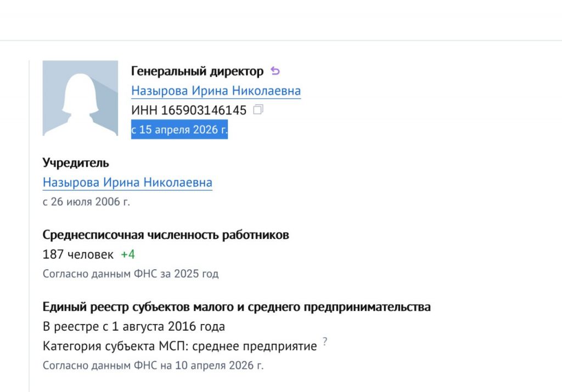Click the Генеральный директор heading
The image size is (562, 392).
pos(197,71)
